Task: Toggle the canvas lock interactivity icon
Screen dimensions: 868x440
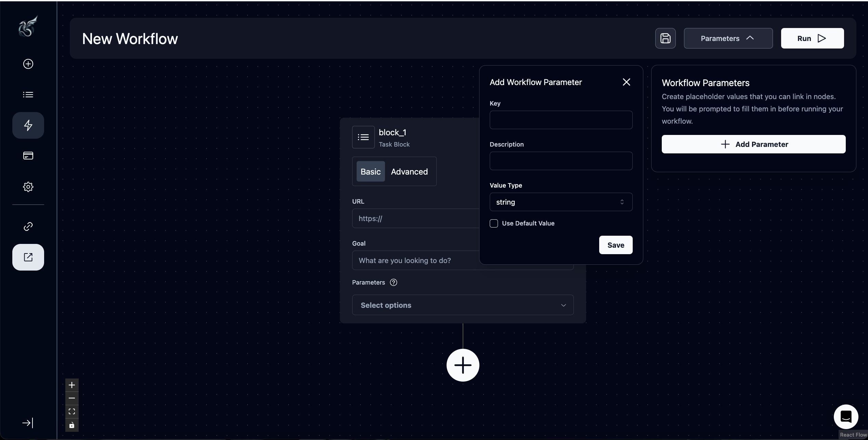Action: (x=72, y=425)
